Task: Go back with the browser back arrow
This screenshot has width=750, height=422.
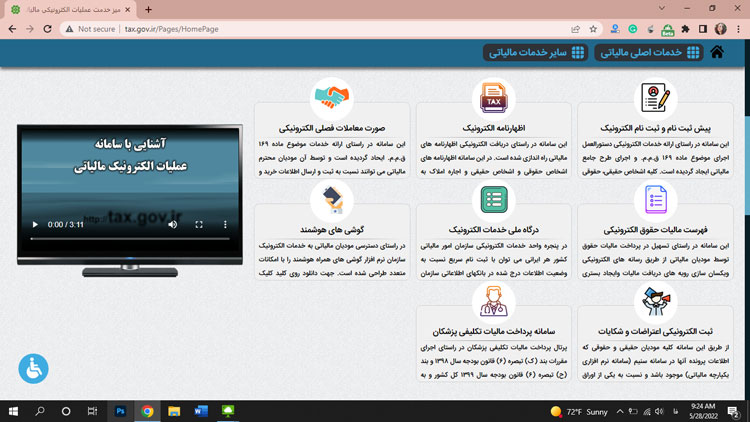Action: point(12,29)
